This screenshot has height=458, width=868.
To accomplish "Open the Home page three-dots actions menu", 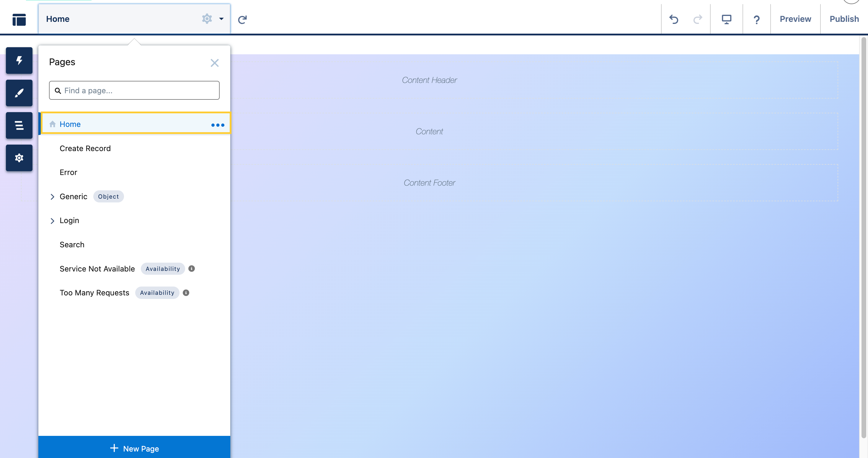I will [218, 125].
